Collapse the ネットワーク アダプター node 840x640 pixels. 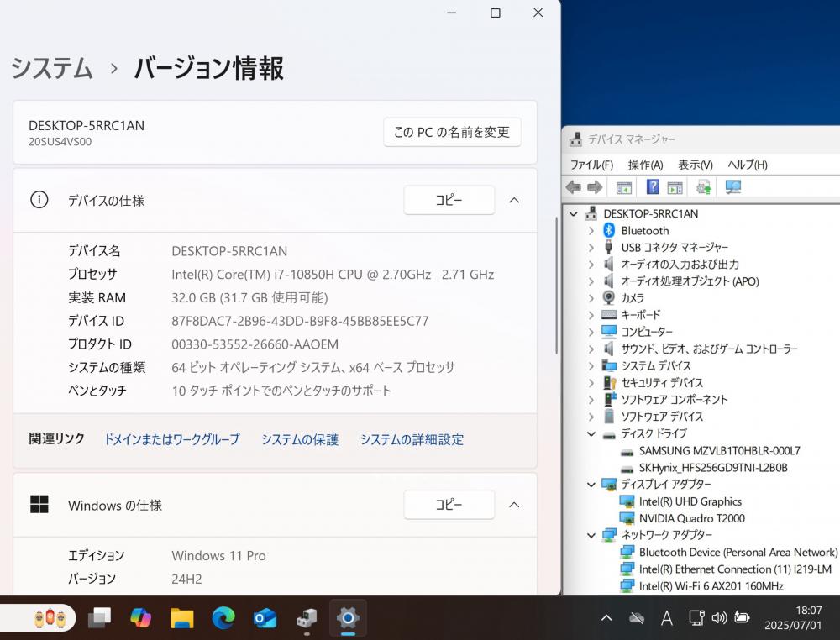click(x=591, y=535)
